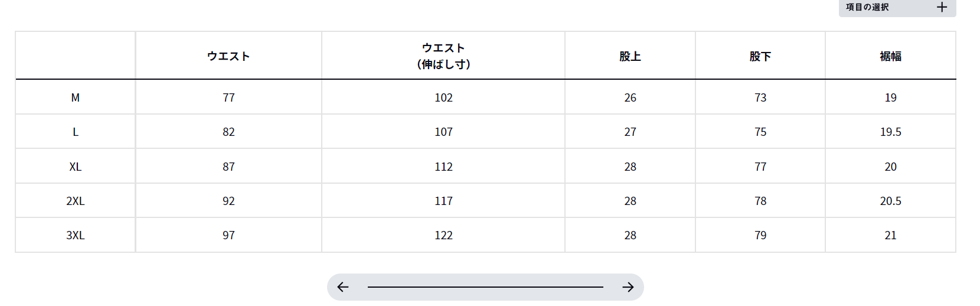Click the plus icon beside 項目の選択
This screenshot has width=980, height=306.
pos(942,7)
